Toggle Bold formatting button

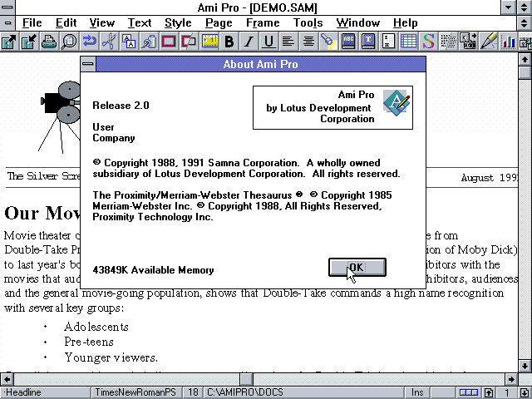(229, 41)
